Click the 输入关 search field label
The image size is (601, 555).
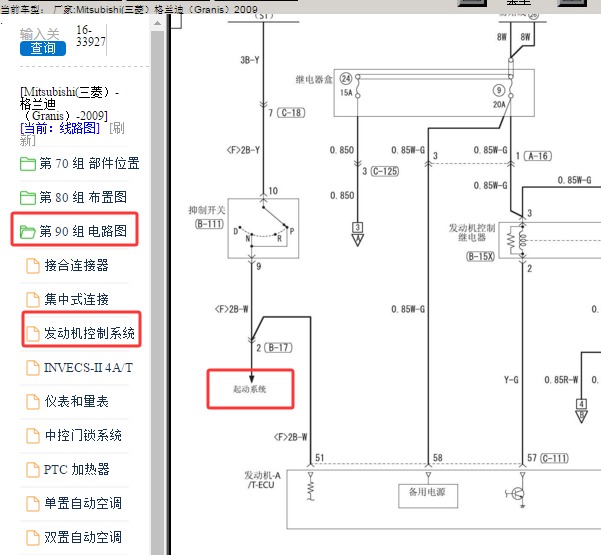click(40, 34)
